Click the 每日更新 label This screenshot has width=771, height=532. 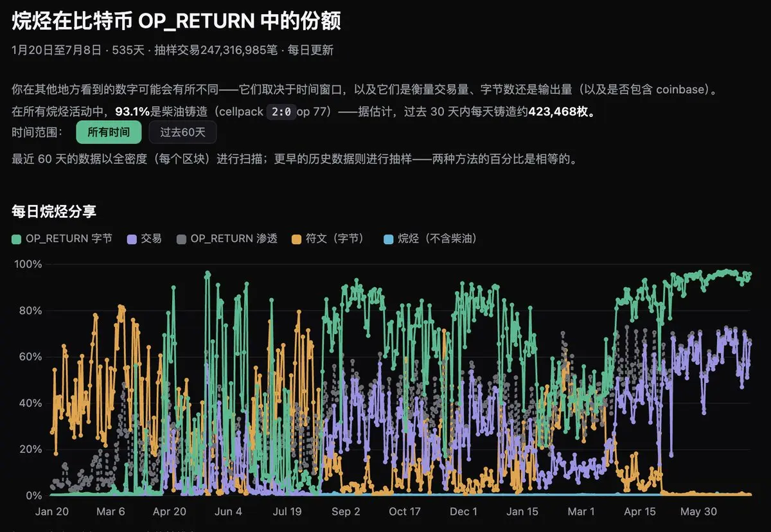pos(310,49)
